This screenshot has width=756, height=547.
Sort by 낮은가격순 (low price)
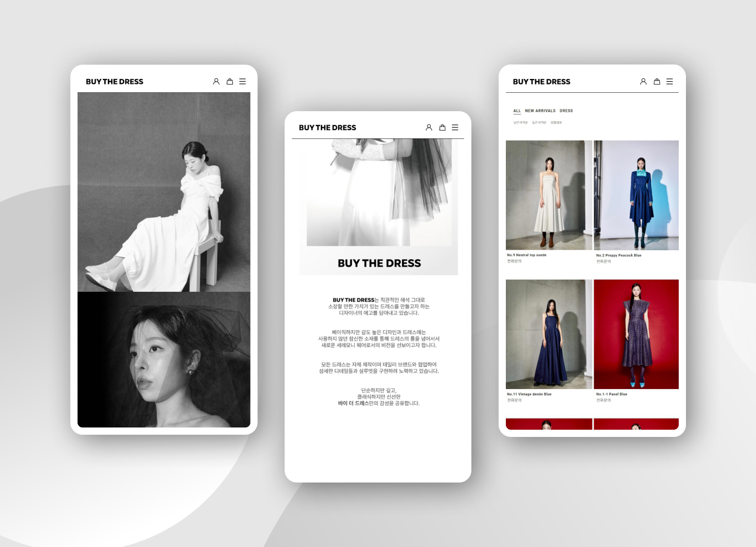[x=521, y=122]
